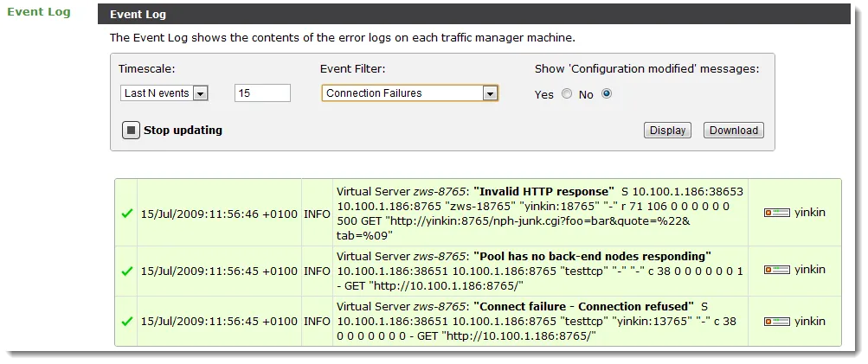Click green checkmark for Connect failure event
This screenshot has height=364, width=868.
point(126,321)
